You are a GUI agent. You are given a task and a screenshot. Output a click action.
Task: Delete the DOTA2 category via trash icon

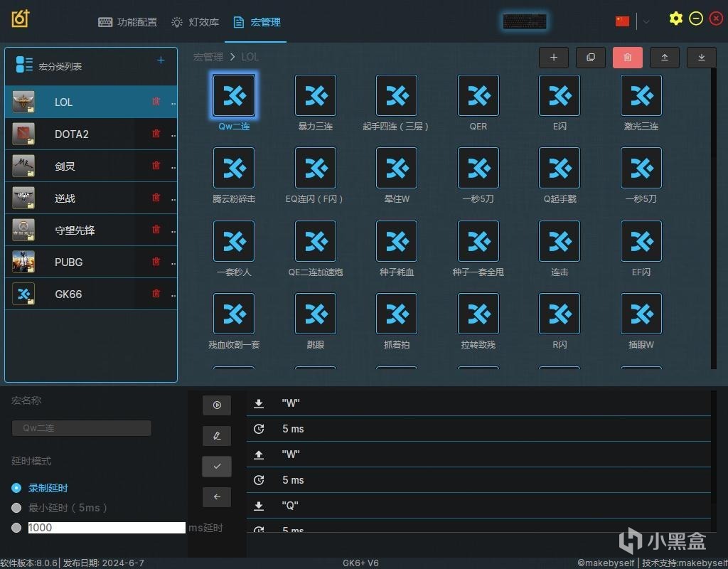click(156, 133)
